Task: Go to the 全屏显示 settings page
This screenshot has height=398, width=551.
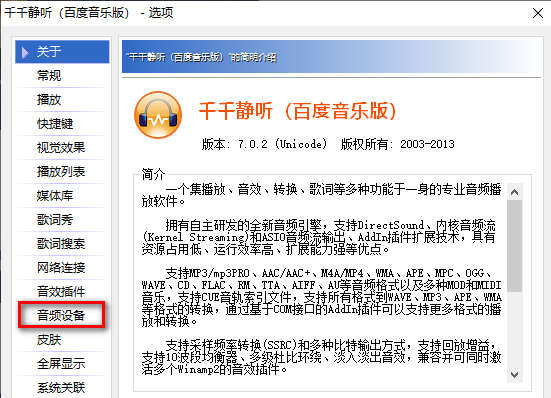Action: (x=62, y=364)
